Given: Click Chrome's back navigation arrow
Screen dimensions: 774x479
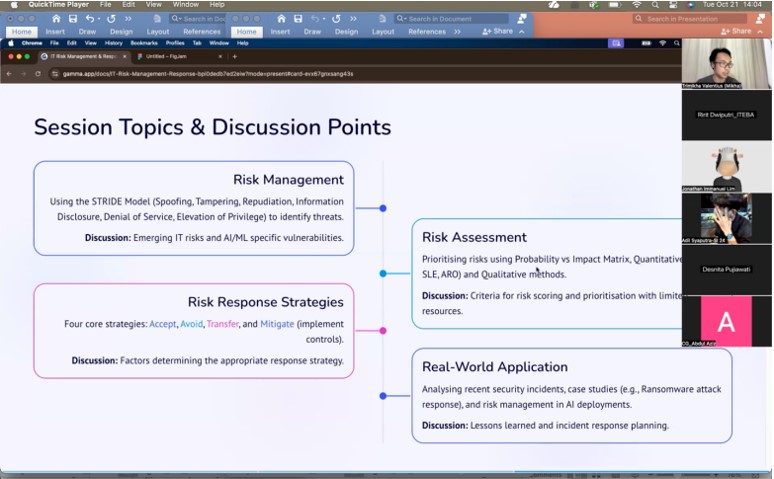Looking at the screenshot, I should (9, 74).
